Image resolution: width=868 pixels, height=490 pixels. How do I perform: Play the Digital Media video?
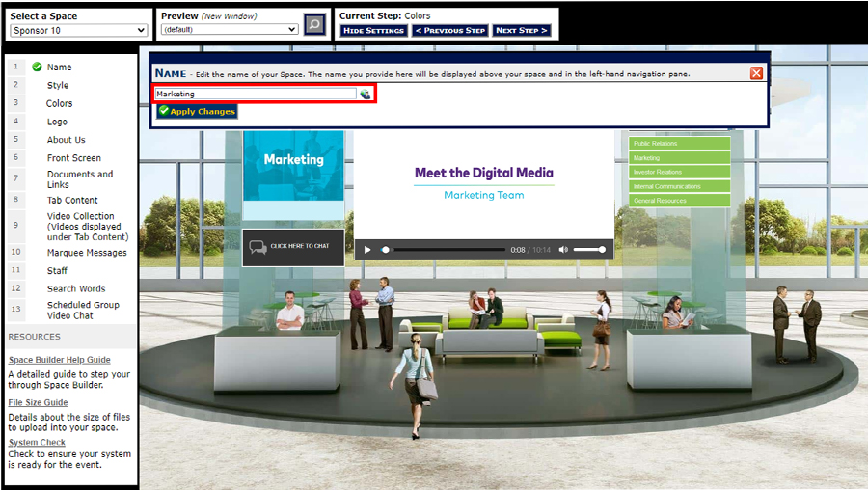tap(367, 250)
